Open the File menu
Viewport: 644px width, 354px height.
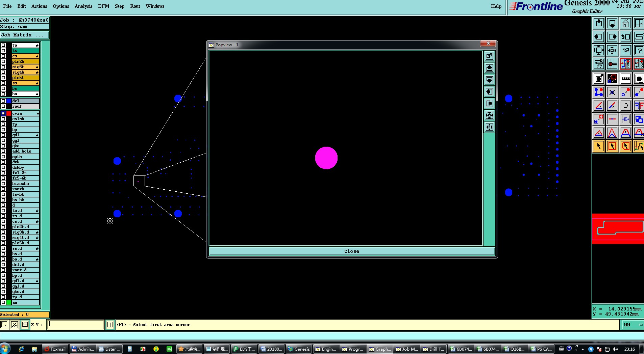coord(7,6)
